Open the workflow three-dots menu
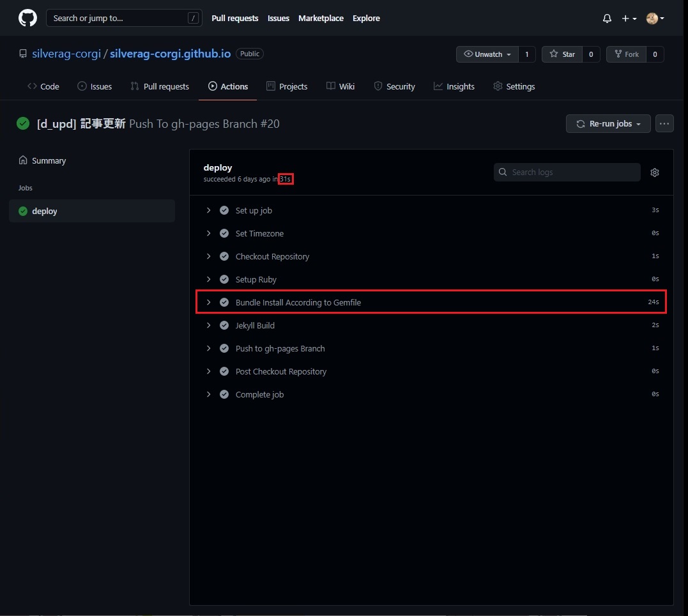 point(664,124)
